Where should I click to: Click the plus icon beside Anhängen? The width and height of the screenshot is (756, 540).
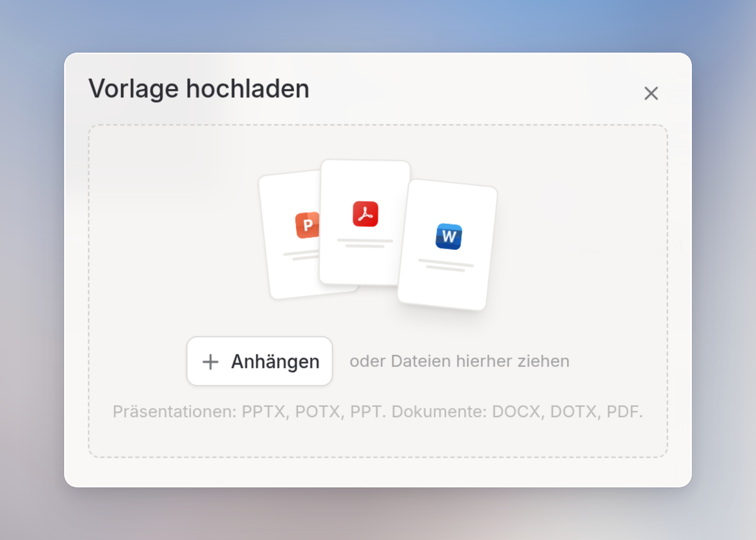(210, 362)
